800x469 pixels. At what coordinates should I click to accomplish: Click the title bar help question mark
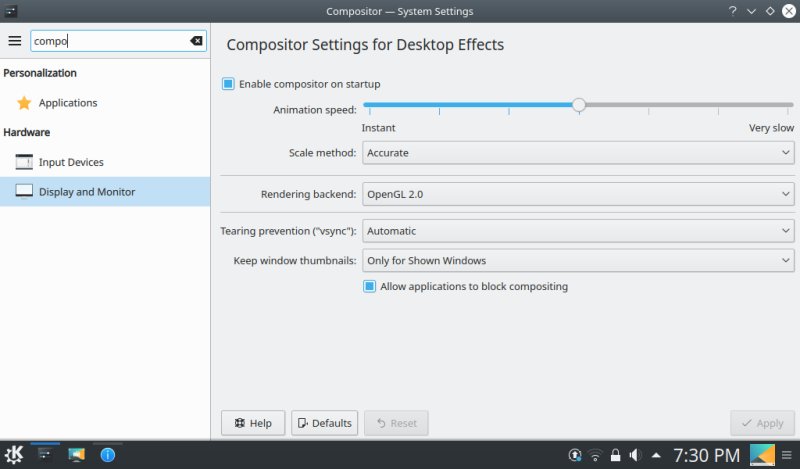pos(733,11)
